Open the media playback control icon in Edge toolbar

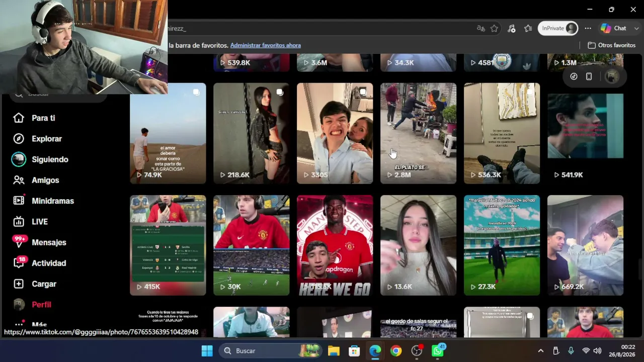click(x=512, y=29)
